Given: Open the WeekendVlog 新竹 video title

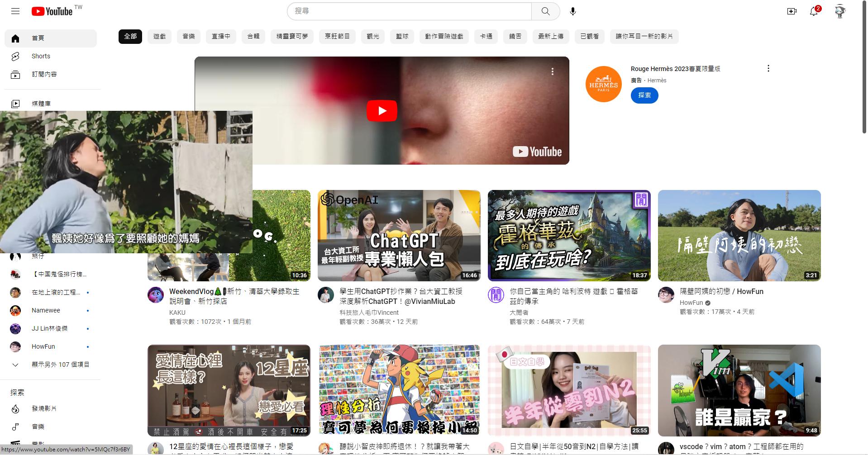Looking at the screenshot, I should pyautogui.click(x=234, y=296).
